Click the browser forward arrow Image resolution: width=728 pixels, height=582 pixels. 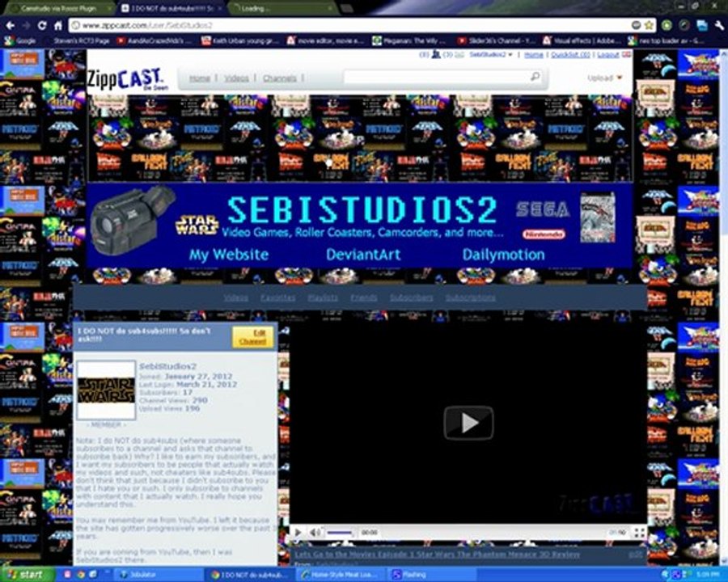tap(26, 25)
